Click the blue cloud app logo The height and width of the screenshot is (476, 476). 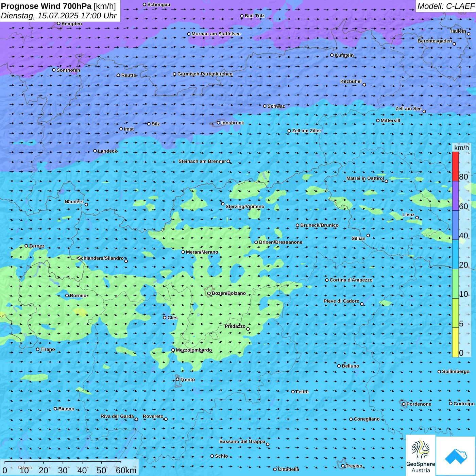click(x=456, y=456)
